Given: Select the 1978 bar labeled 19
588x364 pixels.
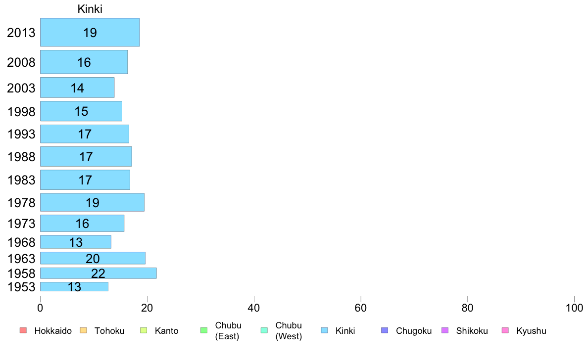Looking at the screenshot, I should [x=92, y=202].
